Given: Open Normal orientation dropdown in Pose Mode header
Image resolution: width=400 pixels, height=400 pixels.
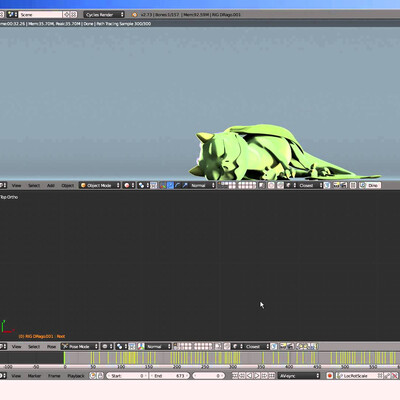Looking at the screenshot, I should point(158,347).
